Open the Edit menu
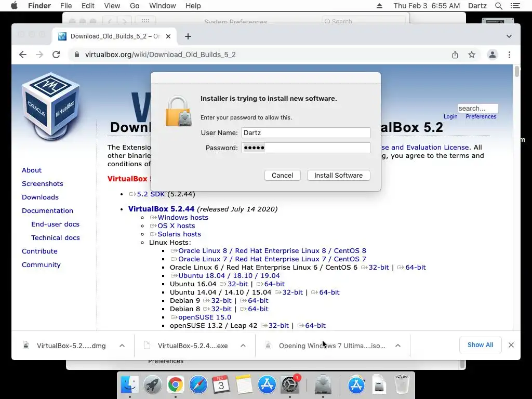Image resolution: width=532 pixels, height=399 pixels. coord(88,6)
